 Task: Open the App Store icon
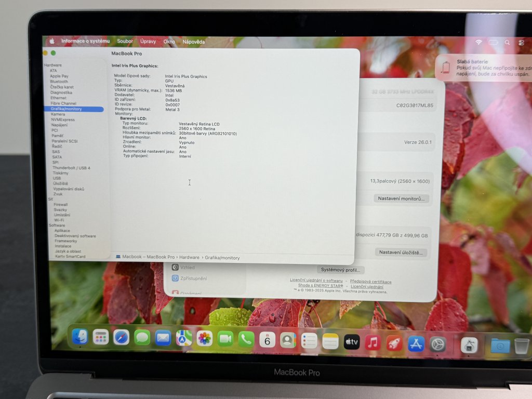click(416, 343)
